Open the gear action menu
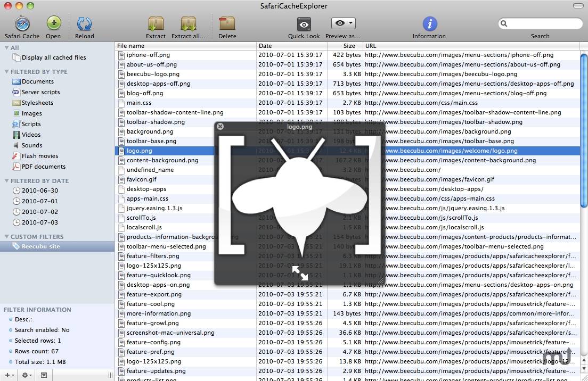This screenshot has height=381, width=588. tap(27, 375)
